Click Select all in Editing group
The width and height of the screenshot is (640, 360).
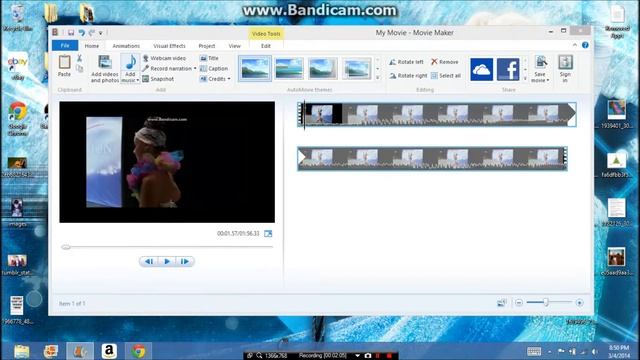(x=446, y=76)
